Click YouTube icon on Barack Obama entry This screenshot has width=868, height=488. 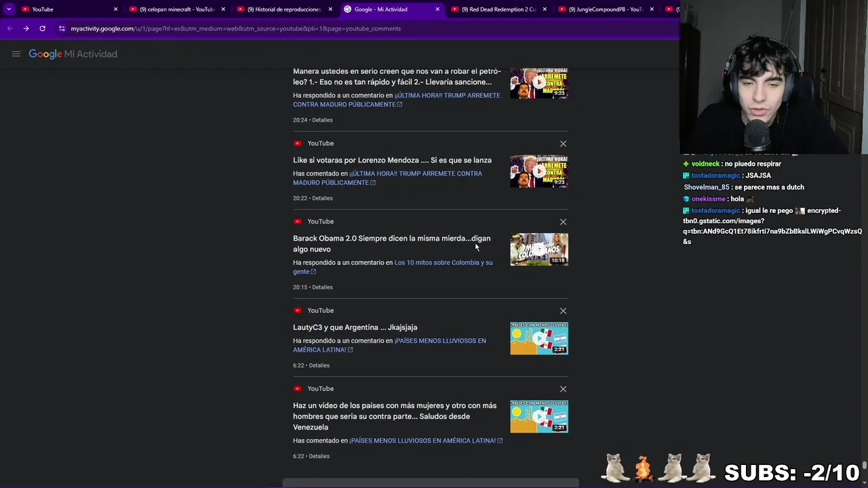297,222
